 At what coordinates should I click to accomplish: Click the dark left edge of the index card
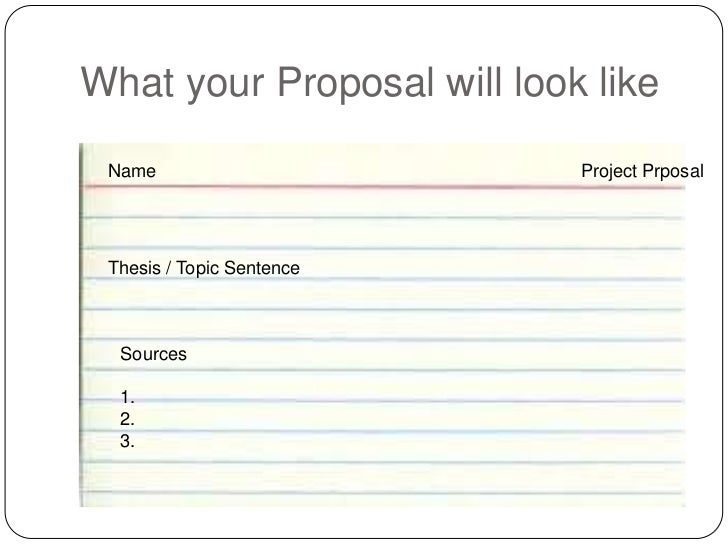point(81,325)
